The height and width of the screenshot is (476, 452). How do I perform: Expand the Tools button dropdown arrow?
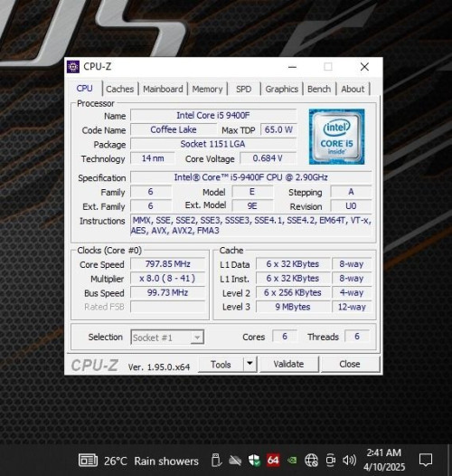[x=250, y=364]
